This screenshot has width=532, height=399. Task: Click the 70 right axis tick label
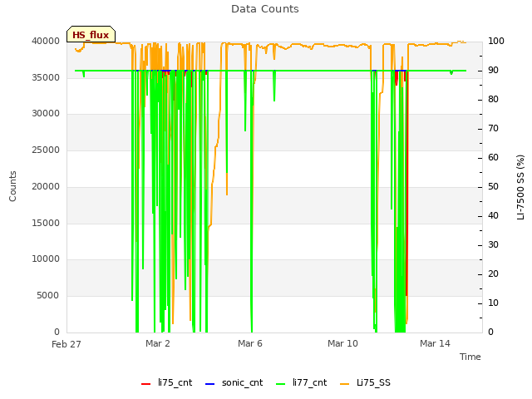(493, 128)
